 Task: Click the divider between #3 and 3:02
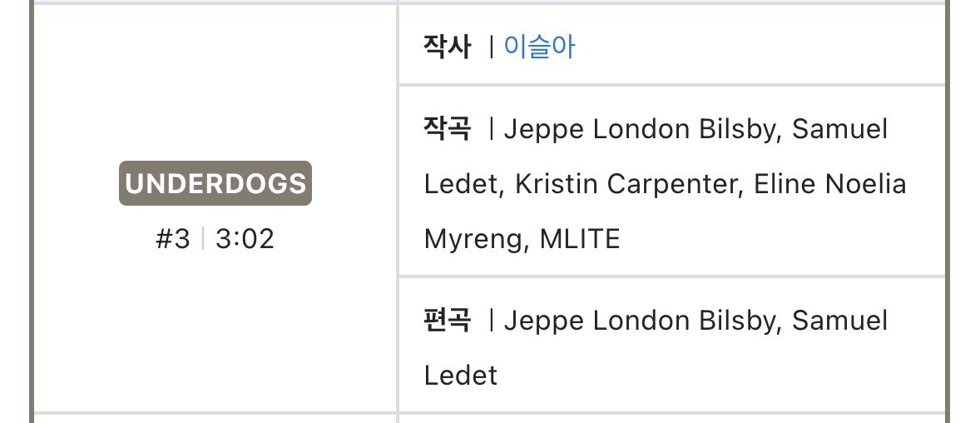202,240
